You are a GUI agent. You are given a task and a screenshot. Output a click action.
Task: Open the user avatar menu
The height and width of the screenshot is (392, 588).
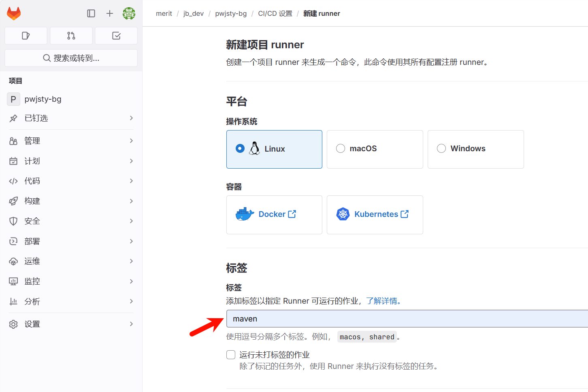[x=129, y=13]
